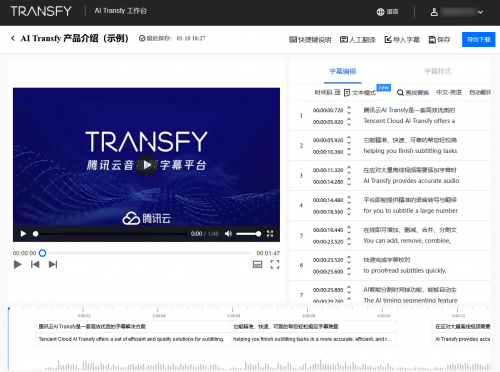Image resolution: width=500 pixels, height=372 pixels.
Task: Switch to the subtitle style tab
Action: 437,71
